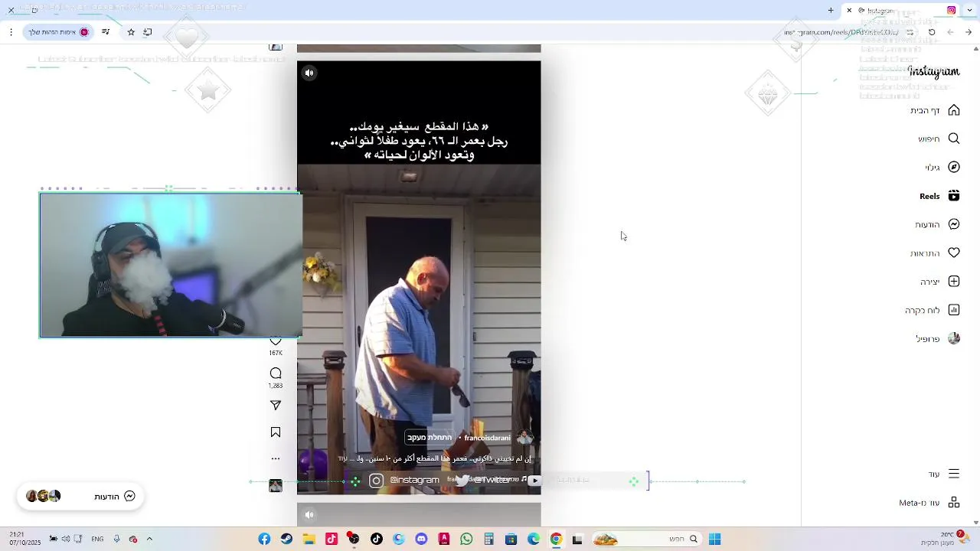Click the Instagram wordmark logo
This screenshot has height=551, width=980.
tap(933, 71)
